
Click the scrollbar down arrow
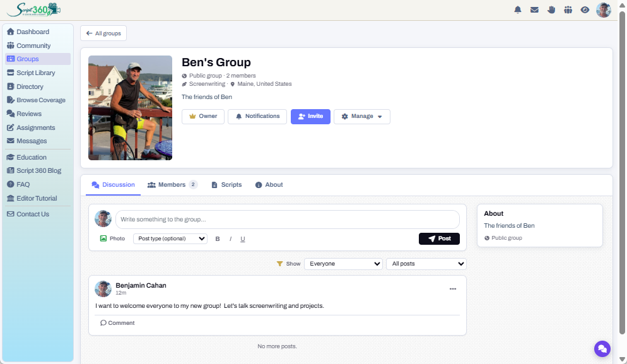(622, 360)
